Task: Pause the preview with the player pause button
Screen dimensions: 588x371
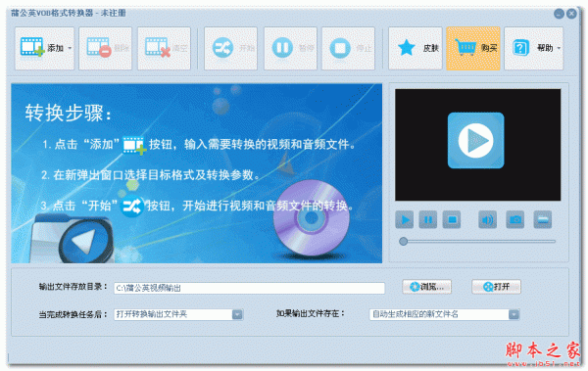Action: [x=428, y=219]
